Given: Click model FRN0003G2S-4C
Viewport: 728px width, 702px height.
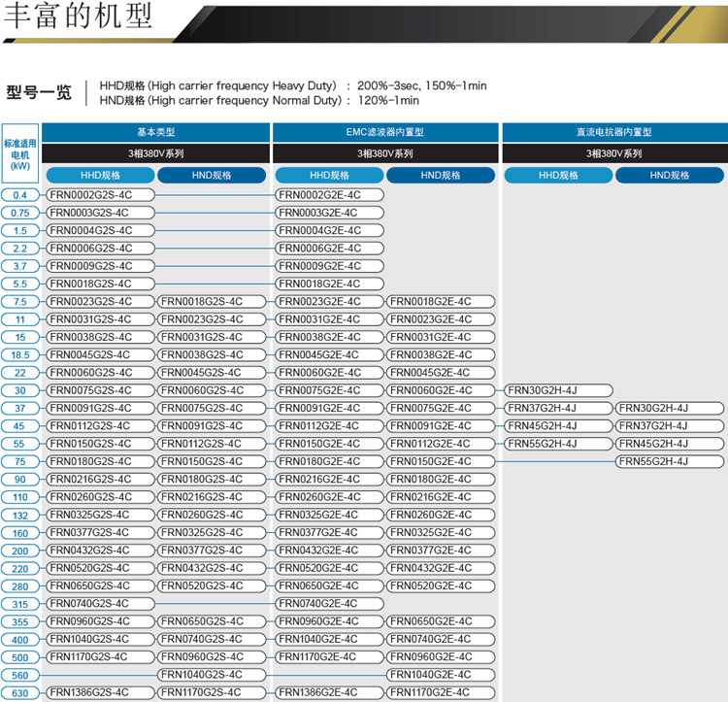Looking at the screenshot, I should (x=100, y=213).
